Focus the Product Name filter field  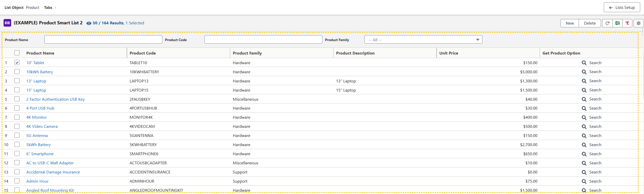(103, 40)
